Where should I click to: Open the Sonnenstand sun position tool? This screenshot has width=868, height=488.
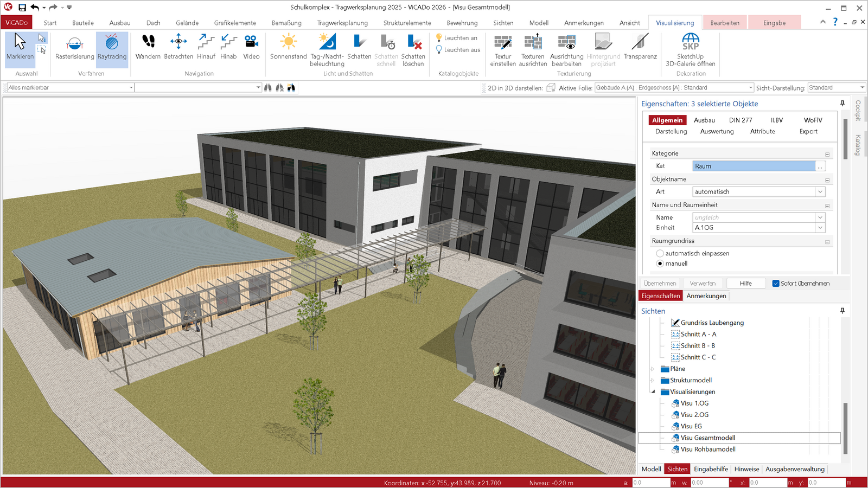(288, 47)
